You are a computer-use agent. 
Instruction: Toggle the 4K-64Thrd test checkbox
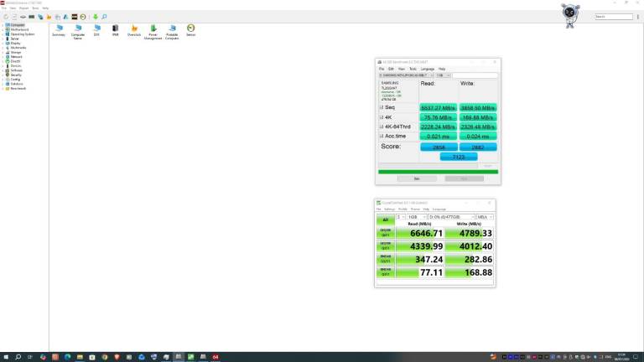[381, 127]
